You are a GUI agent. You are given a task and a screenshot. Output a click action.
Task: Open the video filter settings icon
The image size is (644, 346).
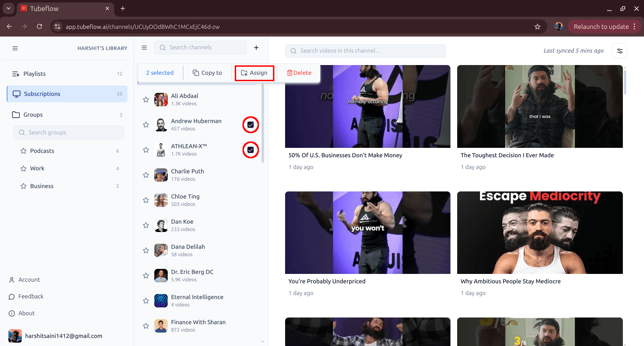[x=620, y=51]
